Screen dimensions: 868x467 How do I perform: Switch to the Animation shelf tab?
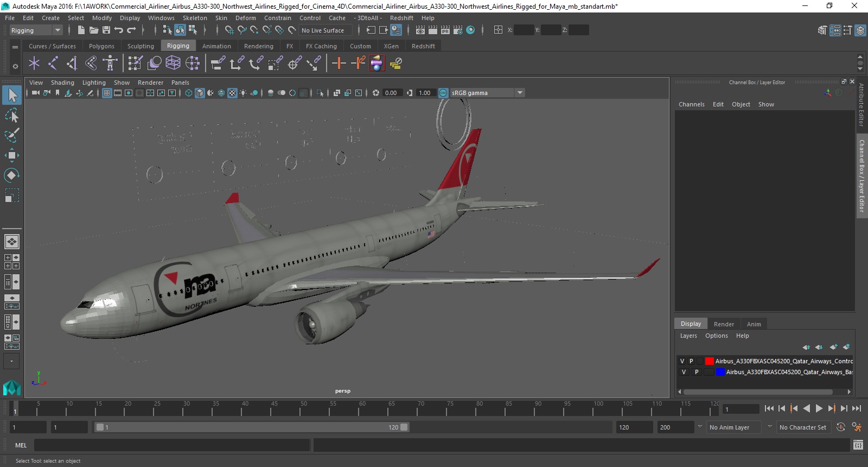(216, 46)
